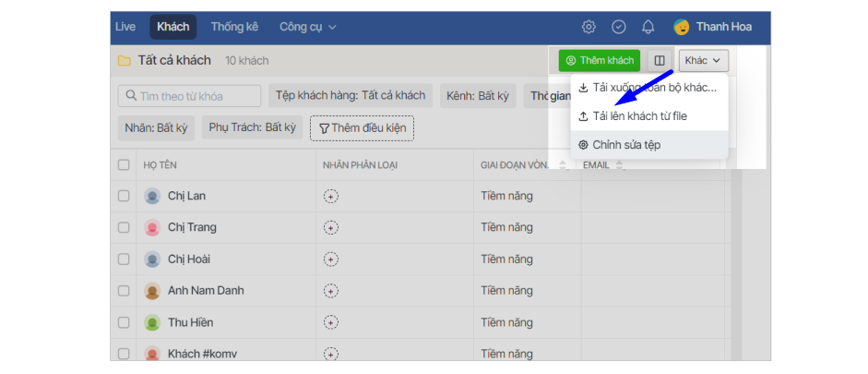Screen dimensions: 868x374
Task: Click the green Thêm khách button
Action: pyautogui.click(x=600, y=61)
